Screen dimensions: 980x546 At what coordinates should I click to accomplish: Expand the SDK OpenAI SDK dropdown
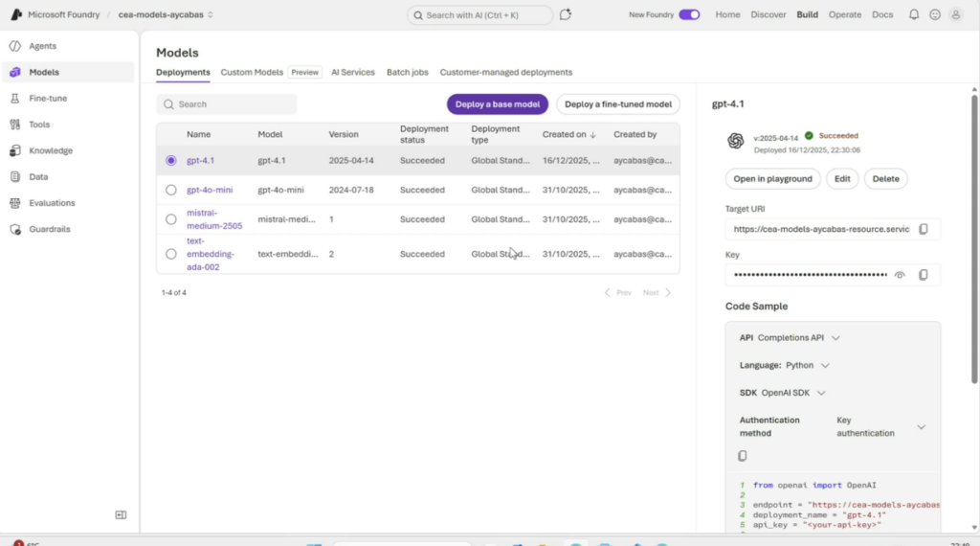point(821,393)
